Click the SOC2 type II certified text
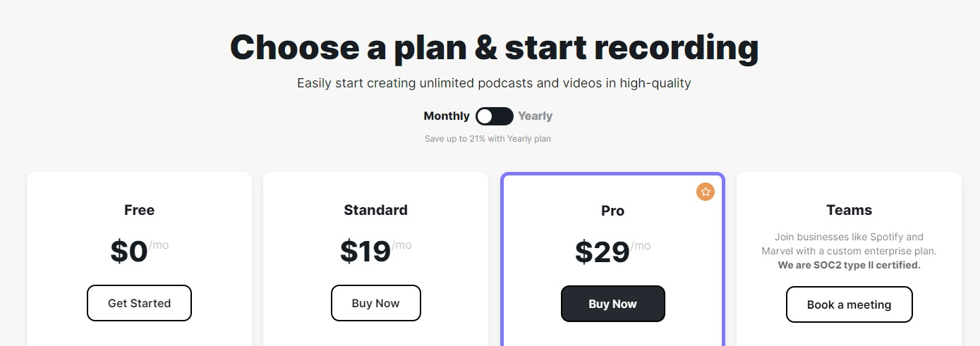The height and width of the screenshot is (346, 980). 849,266
